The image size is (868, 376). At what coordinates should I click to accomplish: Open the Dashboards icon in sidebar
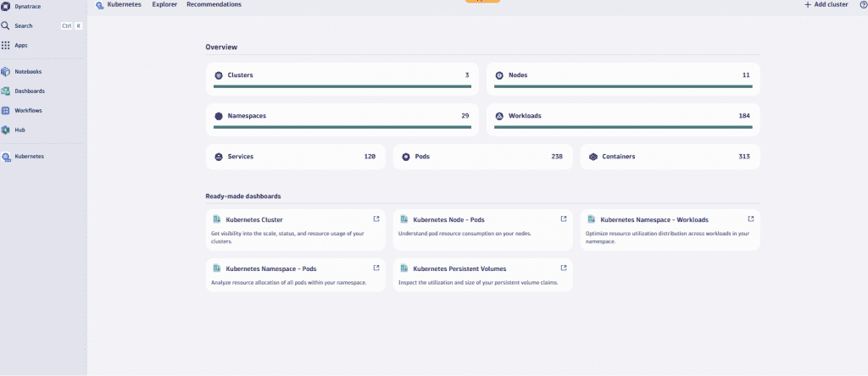point(6,91)
